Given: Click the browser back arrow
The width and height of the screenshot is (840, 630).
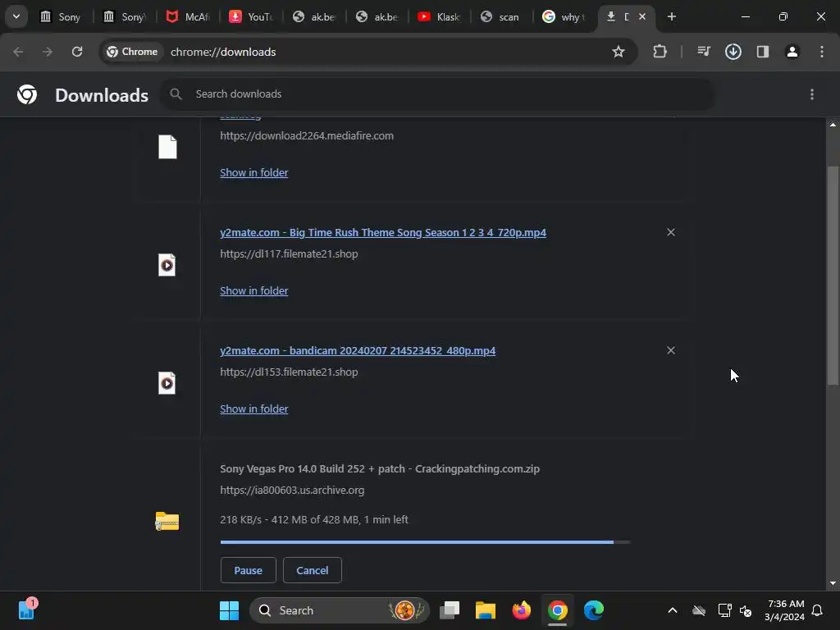Looking at the screenshot, I should tap(18, 52).
